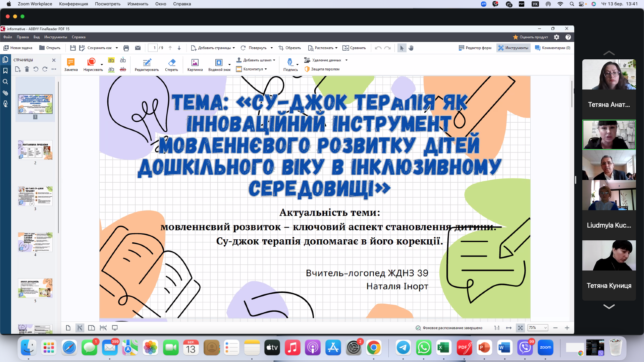Select the Заметка note tool
Screen dimensions: 644x362
pyautogui.click(x=71, y=64)
